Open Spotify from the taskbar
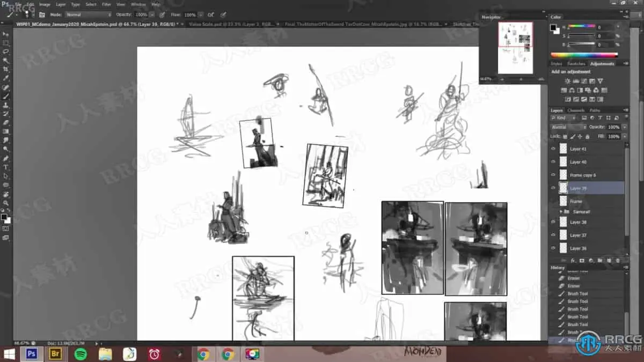This screenshot has width=644, height=362. (x=80, y=354)
